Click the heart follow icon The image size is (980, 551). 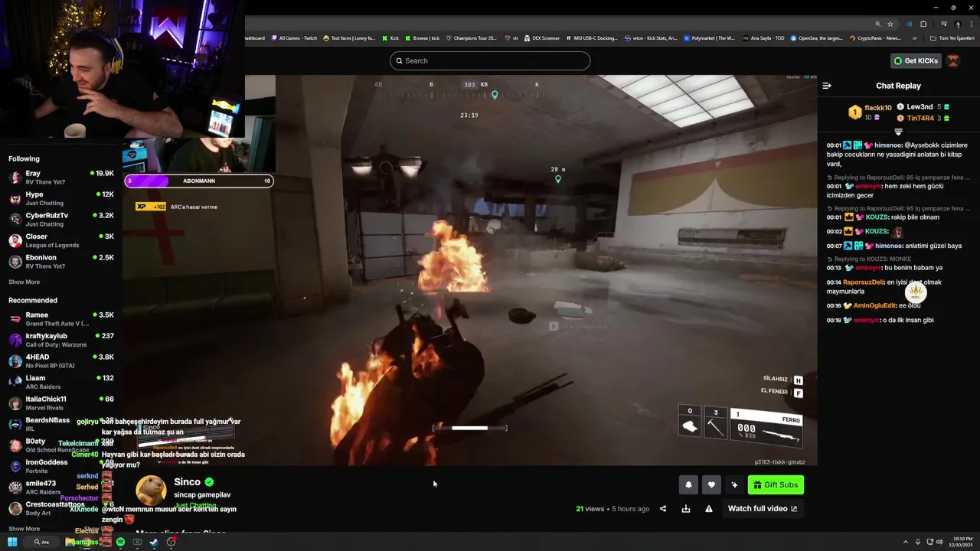pyautogui.click(x=711, y=484)
